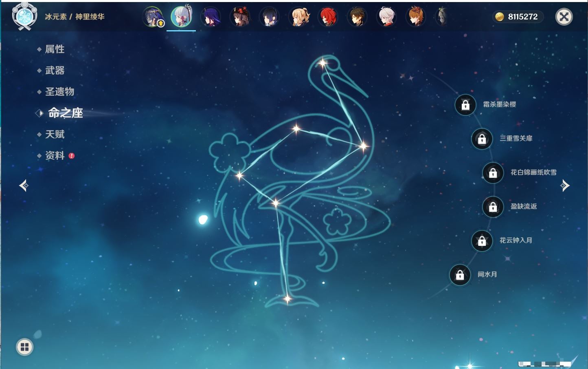Select the Zhongli avatar
This screenshot has height=369, width=588.
point(357,17)
